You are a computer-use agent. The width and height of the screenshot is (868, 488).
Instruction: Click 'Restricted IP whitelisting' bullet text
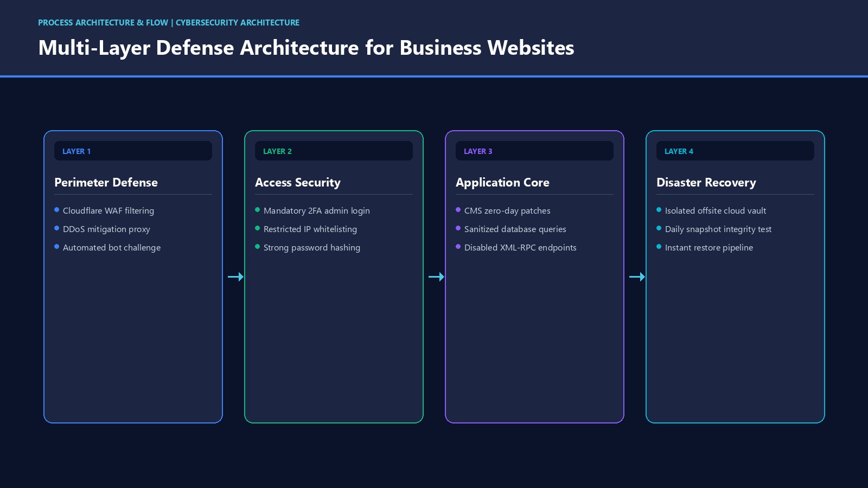310,229
